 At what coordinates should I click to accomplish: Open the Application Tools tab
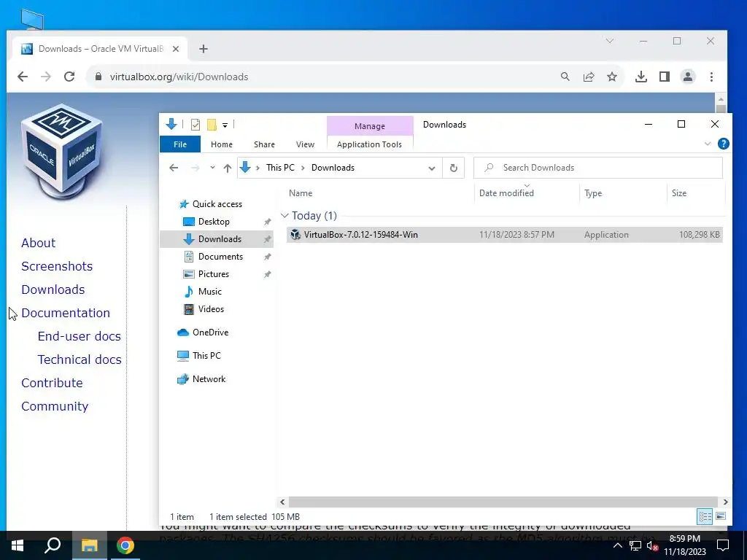pyautogui.click(x=369, y=144)
